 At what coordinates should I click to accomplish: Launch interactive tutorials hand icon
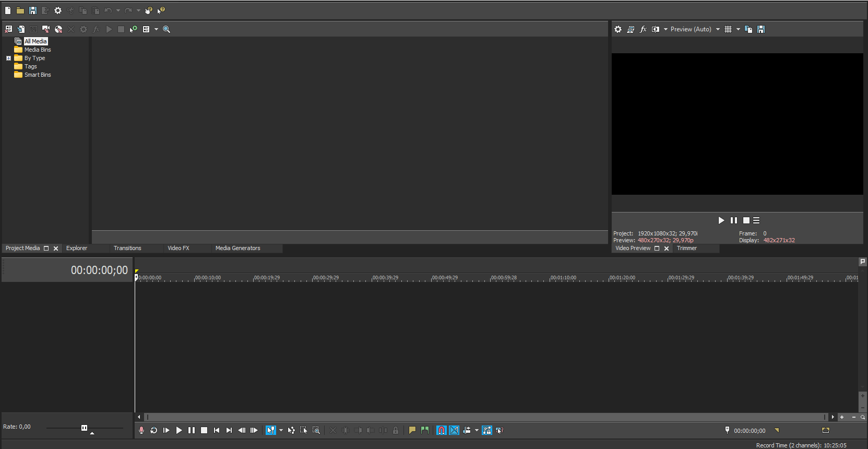(x=149, y=10)
